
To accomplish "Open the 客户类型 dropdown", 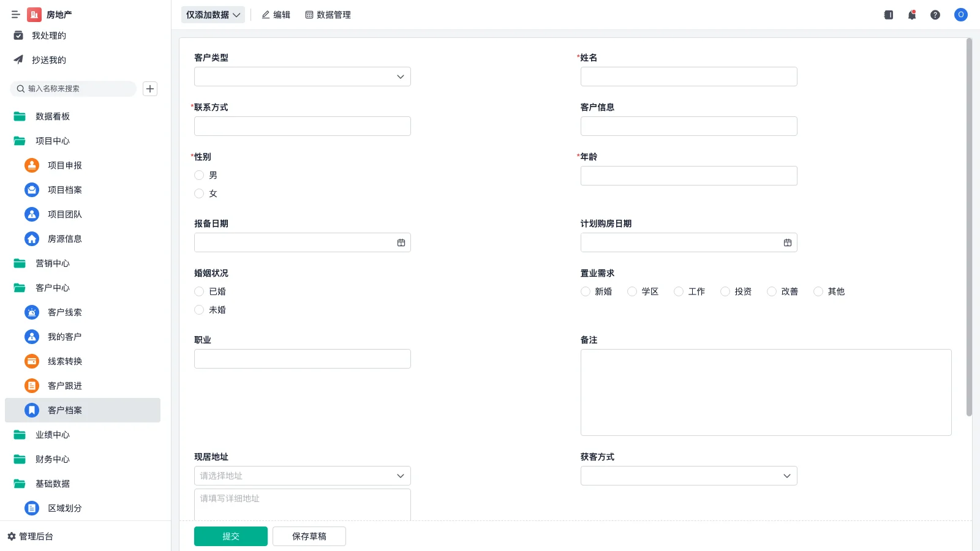I will point(302,77).
